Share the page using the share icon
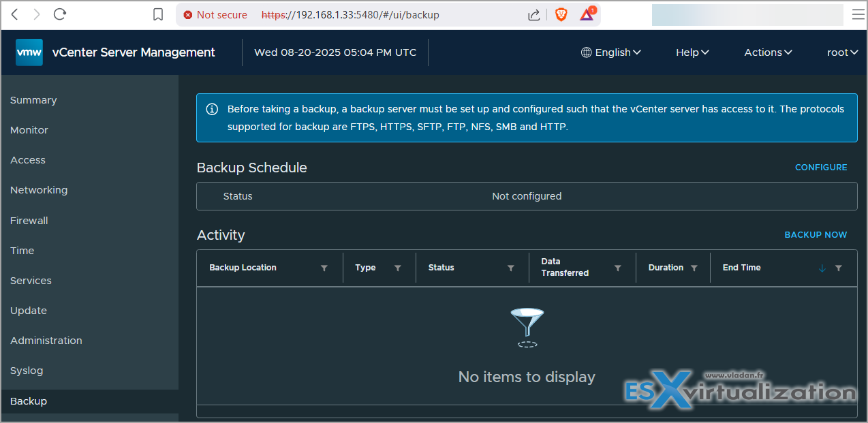The image size is (868, 423). click(534, 14)
